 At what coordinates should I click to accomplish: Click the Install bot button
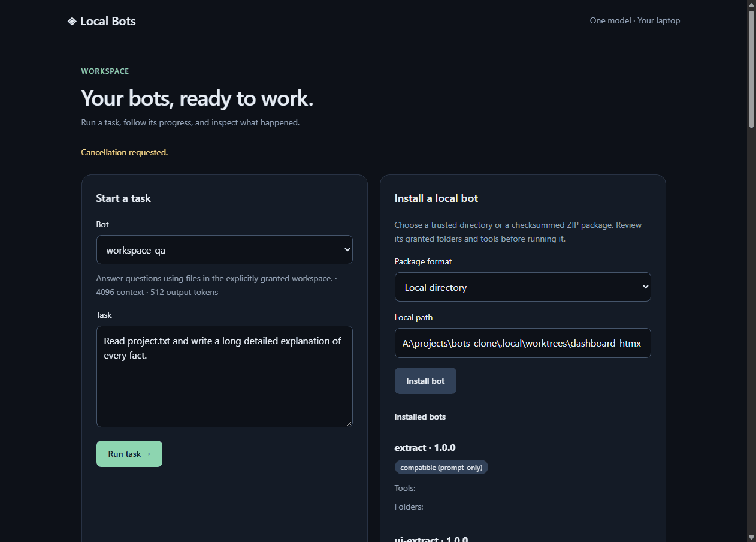click(x=425, y=381)
